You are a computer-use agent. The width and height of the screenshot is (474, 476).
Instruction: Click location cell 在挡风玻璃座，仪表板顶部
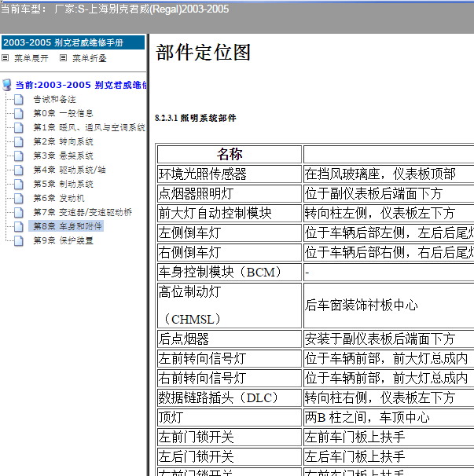[x=388, y=174]
